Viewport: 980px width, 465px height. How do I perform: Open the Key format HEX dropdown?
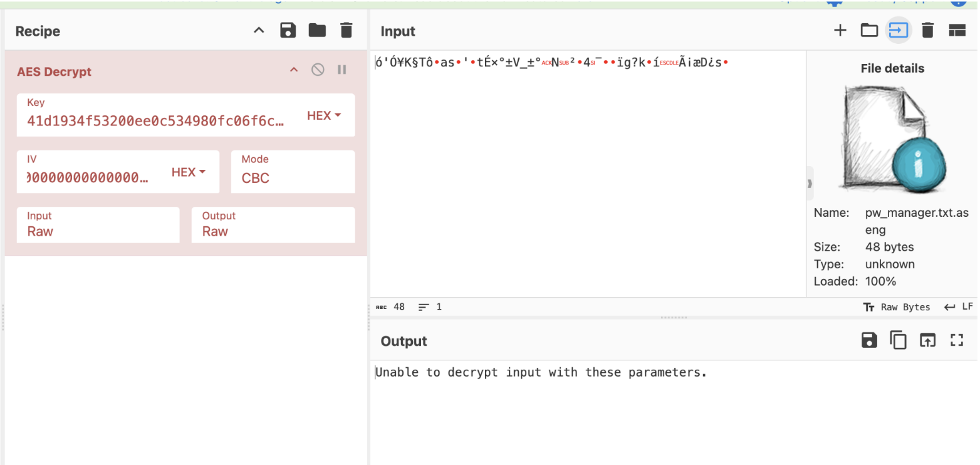(x=324, y=116)
